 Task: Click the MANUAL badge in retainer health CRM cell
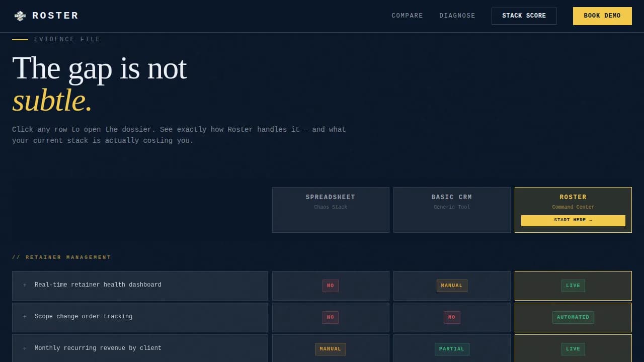tap(452, 286)
